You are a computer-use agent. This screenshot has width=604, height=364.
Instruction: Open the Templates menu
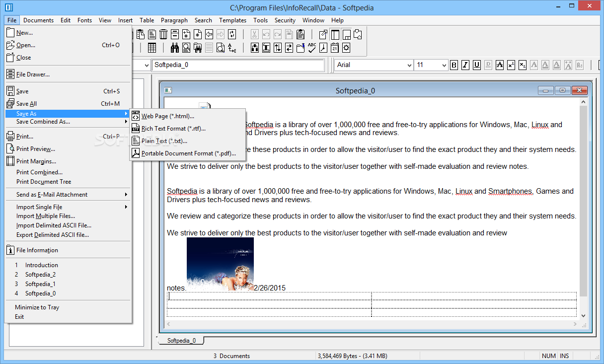pos(233,20)
